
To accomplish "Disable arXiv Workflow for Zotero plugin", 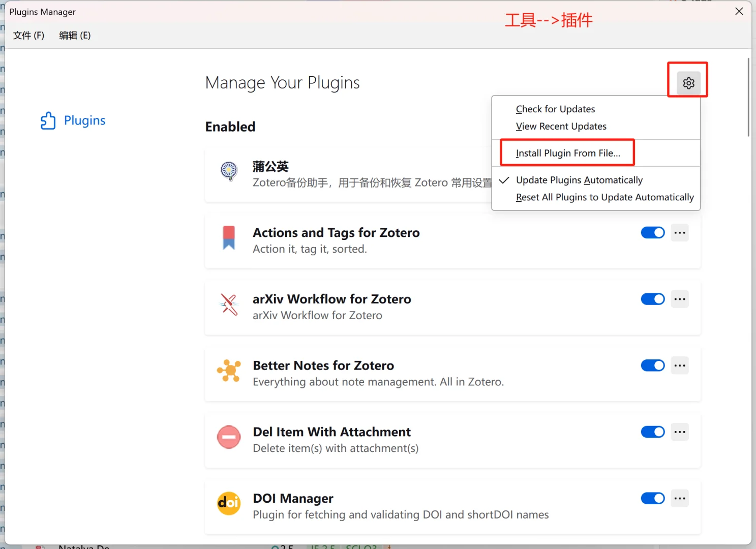I will click(653, 299).
